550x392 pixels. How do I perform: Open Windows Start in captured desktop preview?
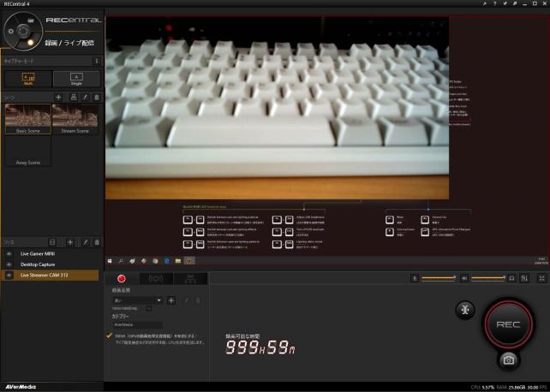pyautogui.click(x=110, y=261)
